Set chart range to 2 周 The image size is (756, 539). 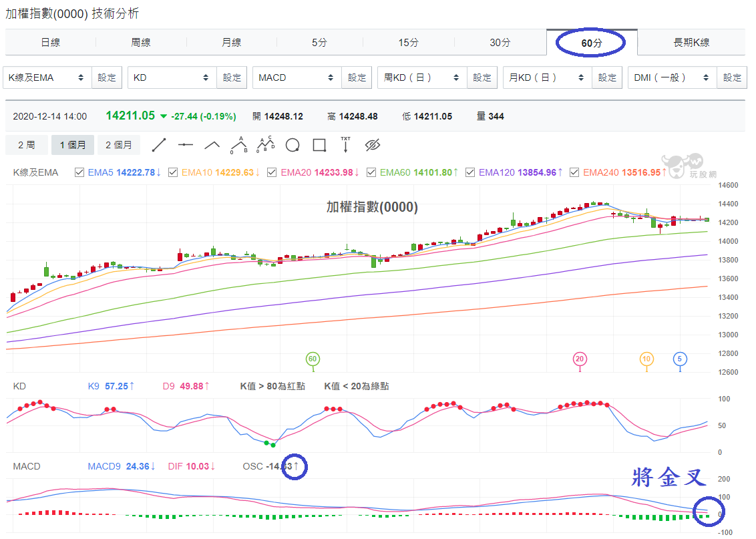[27, 145]
